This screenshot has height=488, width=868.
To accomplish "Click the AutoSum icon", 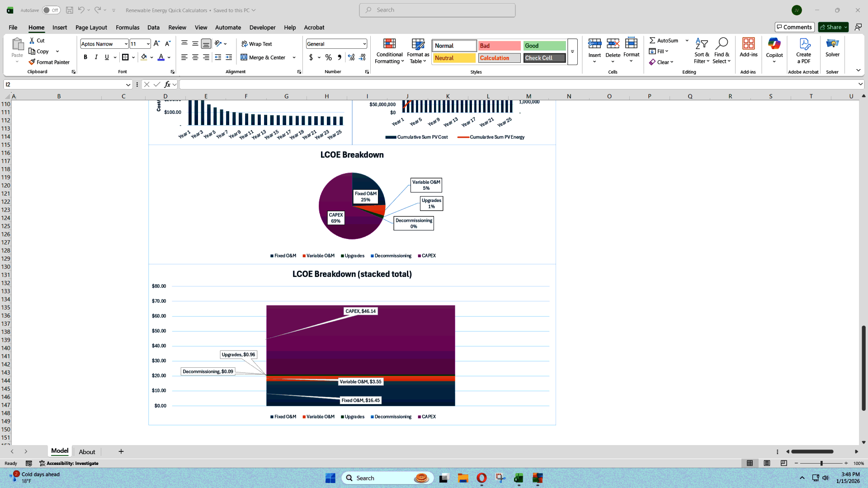I will pos(653,40).
